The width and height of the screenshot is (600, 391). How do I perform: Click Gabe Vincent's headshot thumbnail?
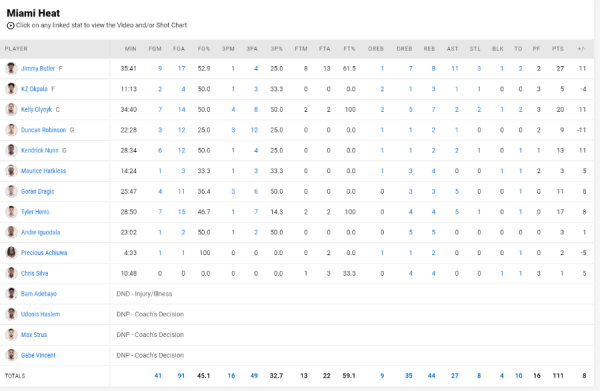(x=11, y=355)
